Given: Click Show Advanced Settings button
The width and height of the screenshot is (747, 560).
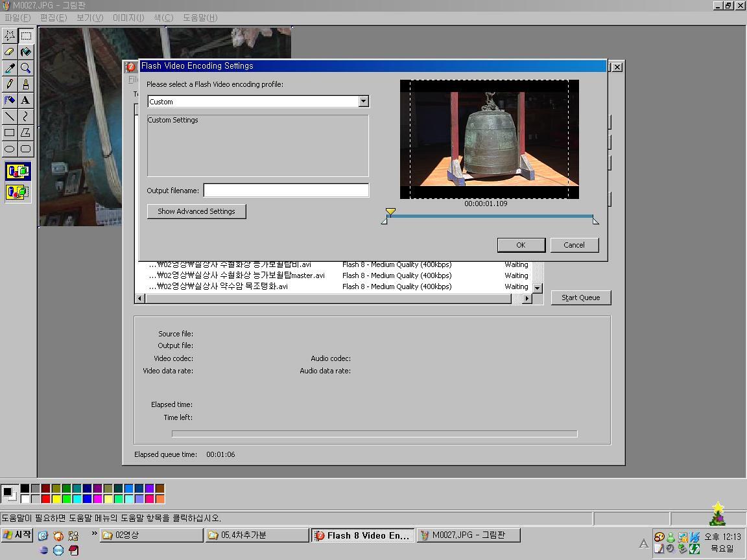Looking at the screenshot, I should [196, 211].
